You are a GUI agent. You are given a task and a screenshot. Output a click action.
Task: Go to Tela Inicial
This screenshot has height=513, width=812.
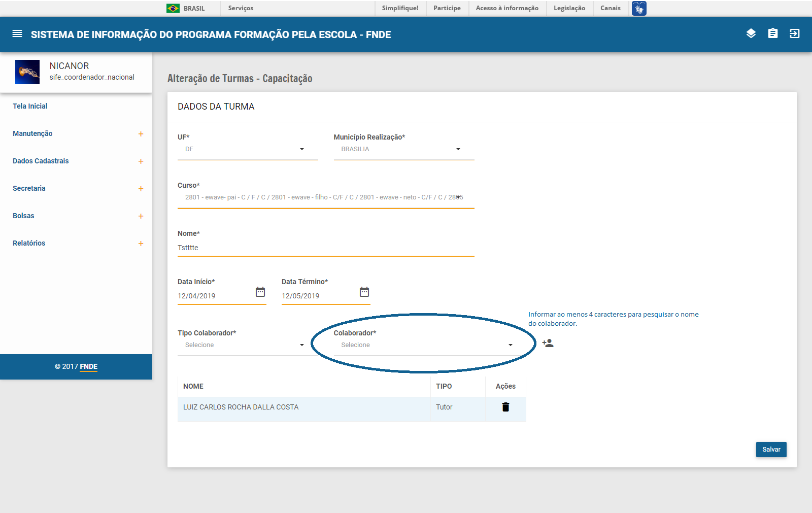(30, 106)
